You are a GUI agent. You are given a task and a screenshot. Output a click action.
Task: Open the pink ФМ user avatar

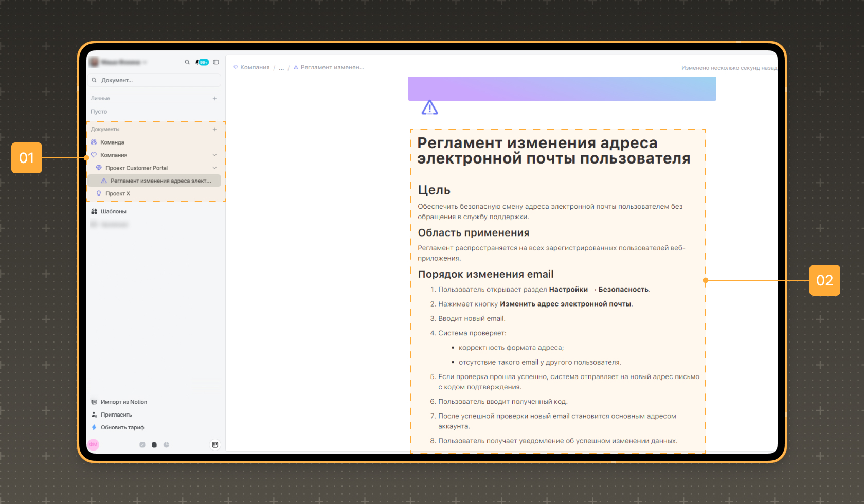[93, 445]
